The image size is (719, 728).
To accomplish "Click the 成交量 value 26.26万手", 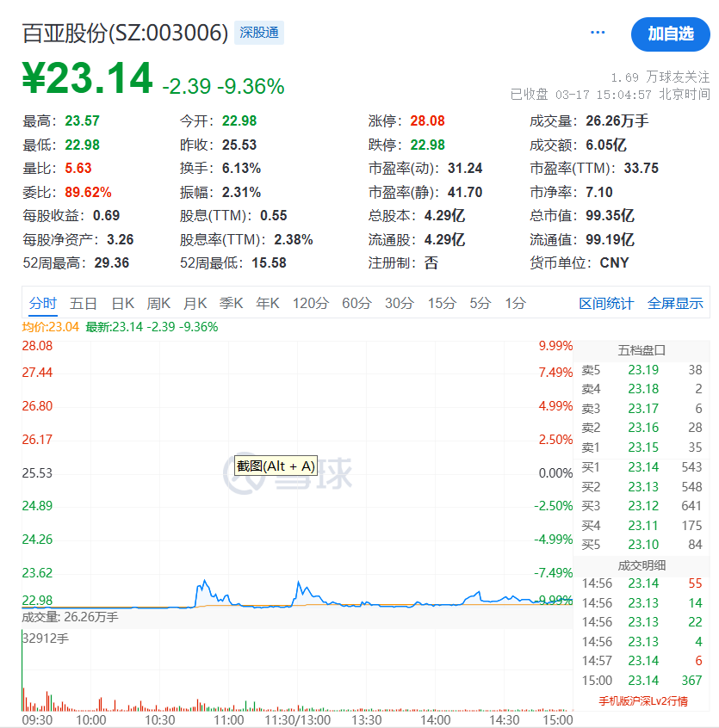I will pos(617,120).
